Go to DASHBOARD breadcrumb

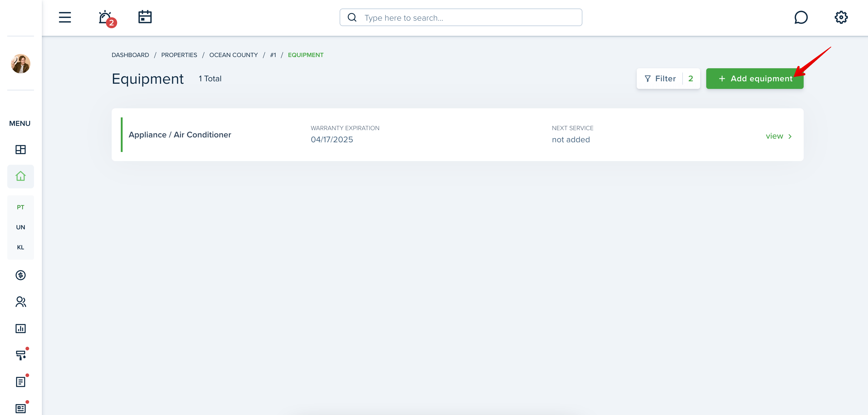coord(130,55)
